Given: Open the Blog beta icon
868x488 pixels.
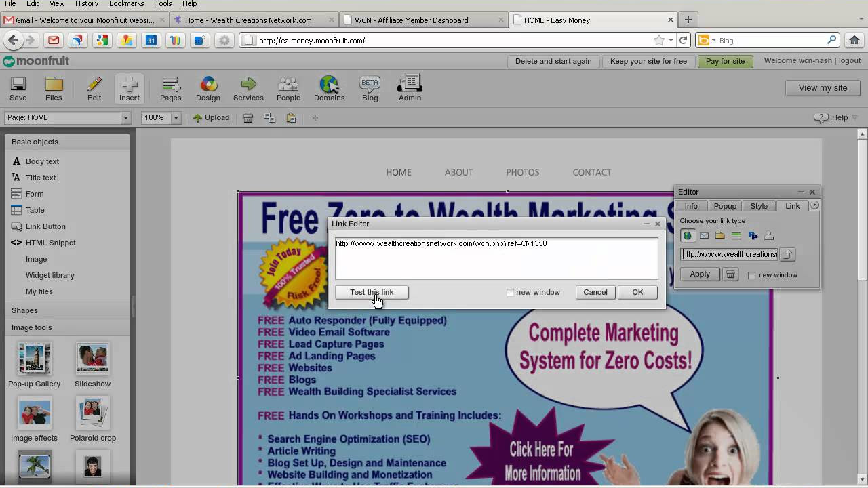Looking at the screenshot, I should [370, 89].
